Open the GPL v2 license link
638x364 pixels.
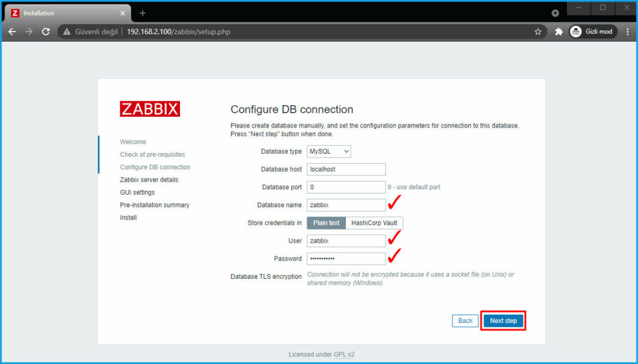pos(344,355)
